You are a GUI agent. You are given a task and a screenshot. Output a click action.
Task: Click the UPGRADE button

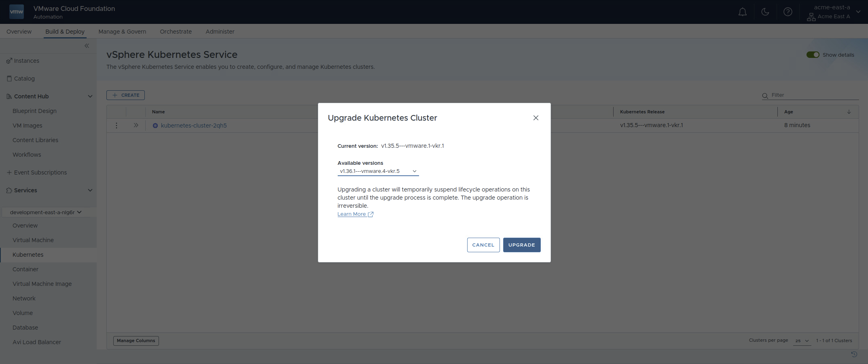tap(522, 245)
